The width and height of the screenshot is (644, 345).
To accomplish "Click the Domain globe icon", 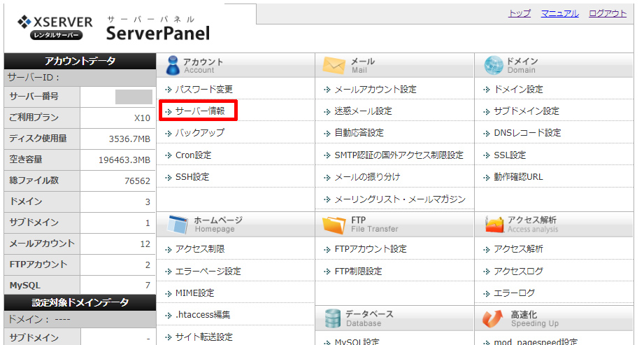I will [x=494, y=66].
